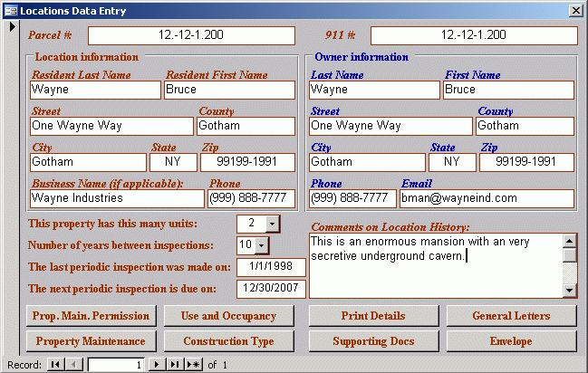Click the location Phone field
The height and width of the screenshot is (373, 588).
tap(252, 198)
